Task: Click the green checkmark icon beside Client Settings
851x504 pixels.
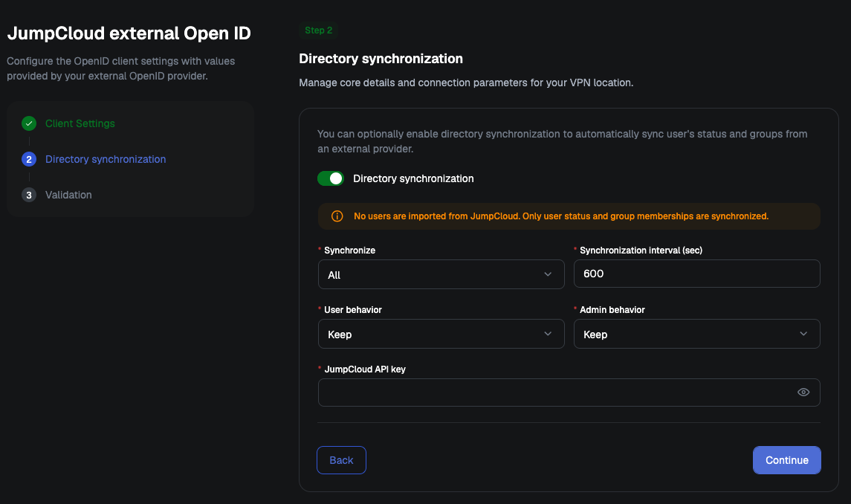Action: (29, 123)
